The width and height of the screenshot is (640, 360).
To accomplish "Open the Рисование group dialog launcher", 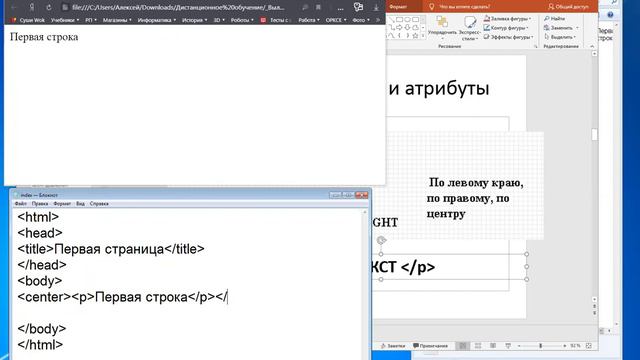I will [536, 47].
